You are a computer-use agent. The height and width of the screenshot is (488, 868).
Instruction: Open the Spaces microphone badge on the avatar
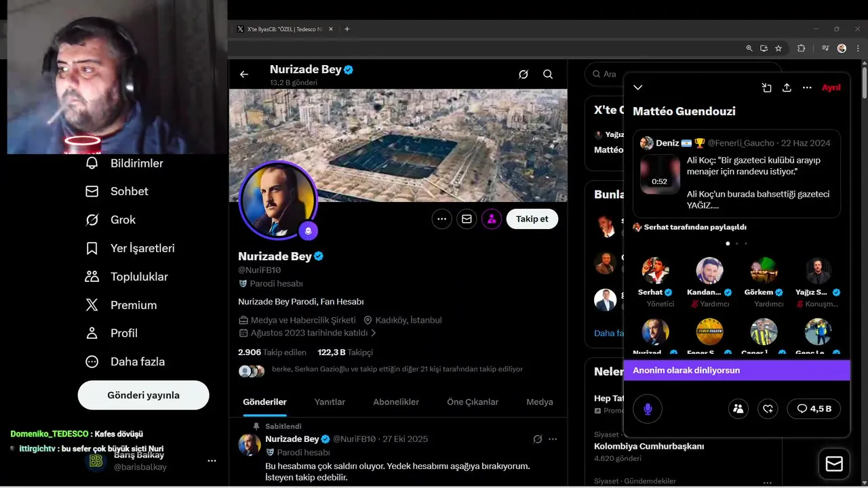(308, 231)
